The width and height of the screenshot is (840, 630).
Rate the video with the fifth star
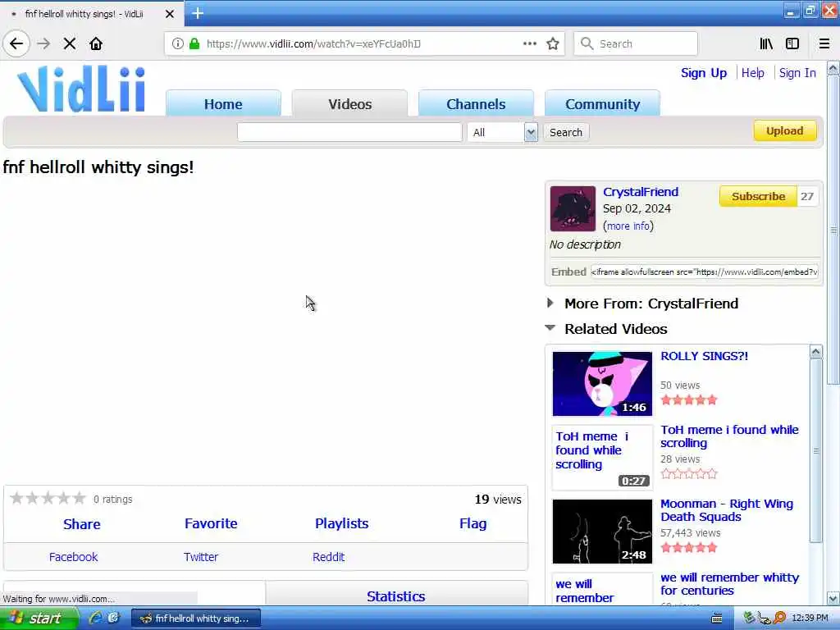80,498
